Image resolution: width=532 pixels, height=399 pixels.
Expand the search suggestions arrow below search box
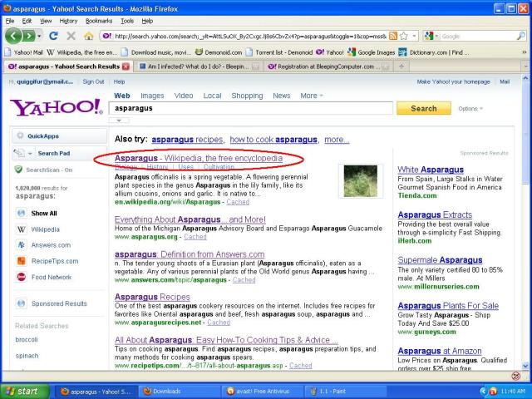(x=119, y=121)
